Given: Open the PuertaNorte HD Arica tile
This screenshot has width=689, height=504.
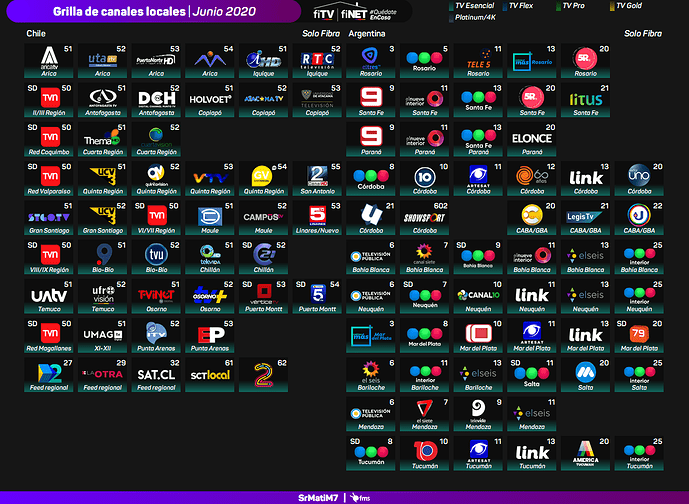Looking at the screenshot, I should pos(156,60).
